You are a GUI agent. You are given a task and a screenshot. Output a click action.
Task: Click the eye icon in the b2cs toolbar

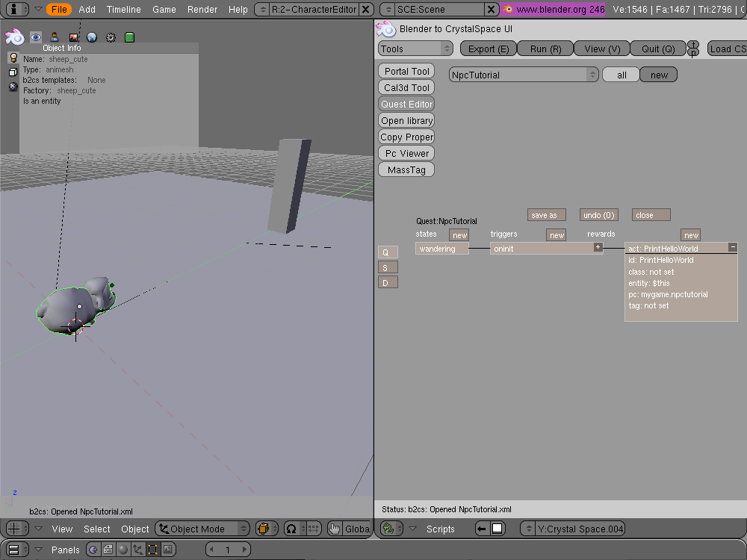(x=36, y=37)
